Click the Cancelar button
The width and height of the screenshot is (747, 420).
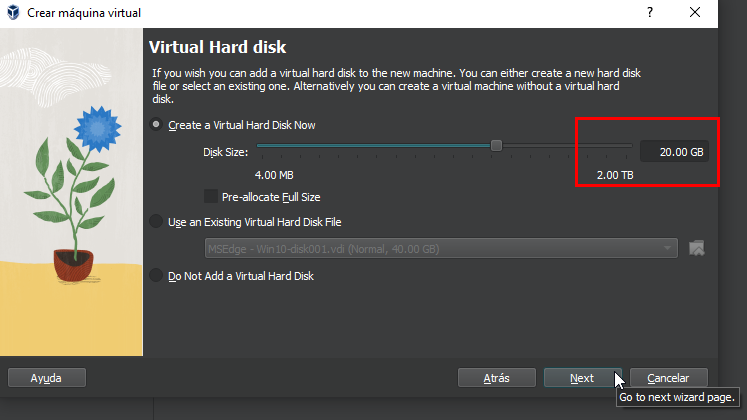667,378
